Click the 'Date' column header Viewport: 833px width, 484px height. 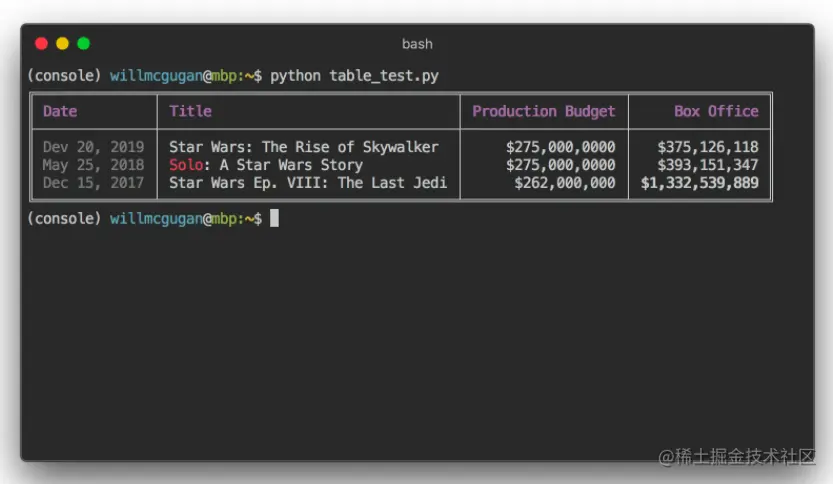(x=60, y=111)
